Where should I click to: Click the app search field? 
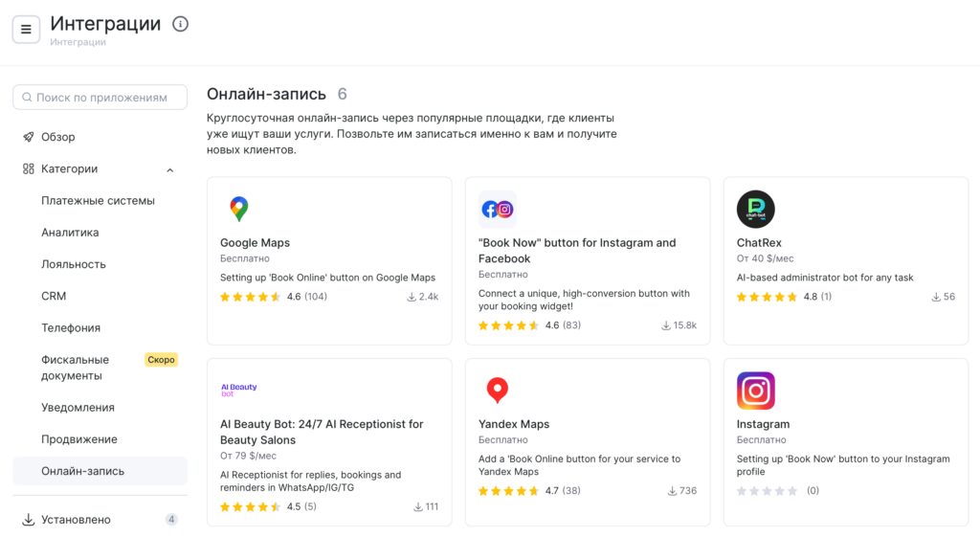100,98
